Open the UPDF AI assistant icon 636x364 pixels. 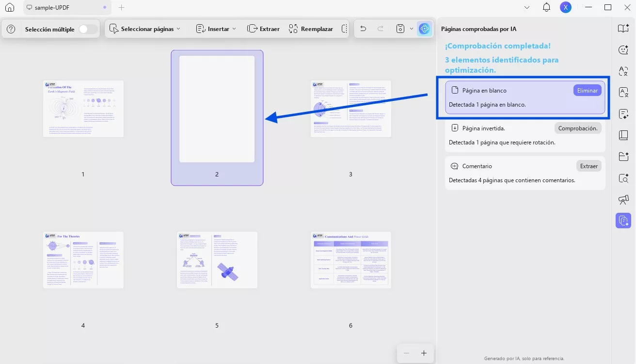[425, 29]
